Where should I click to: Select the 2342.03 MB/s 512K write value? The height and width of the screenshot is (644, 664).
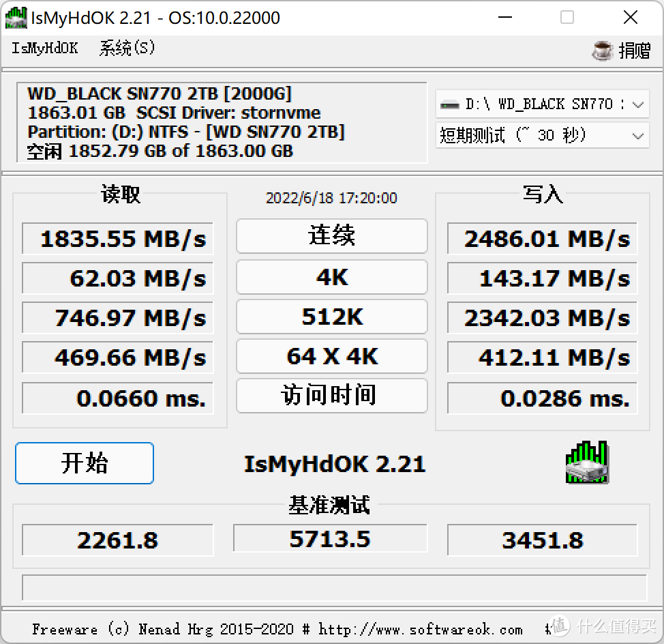click(x=542, y=318)
